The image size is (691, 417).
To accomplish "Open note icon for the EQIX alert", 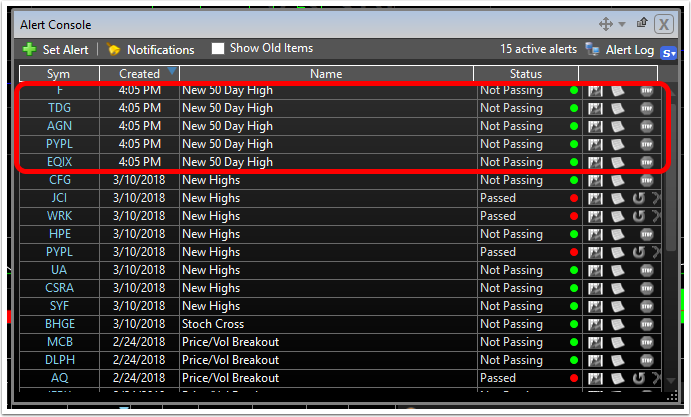I will click(618, 162).
